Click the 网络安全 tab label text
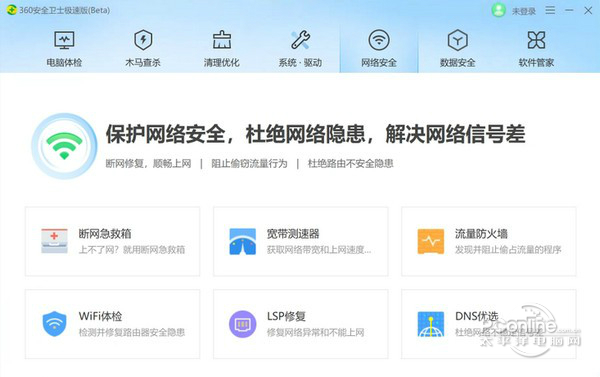The width and height of the screenshot is (600, 377). [379, 62]
